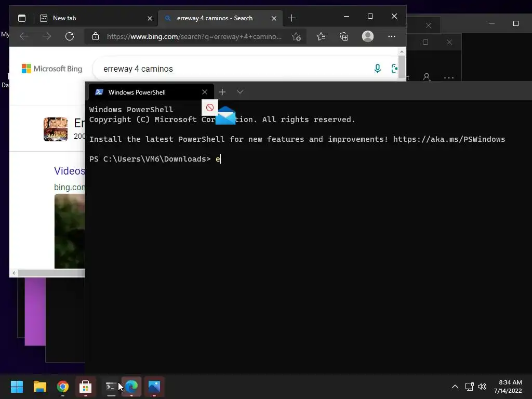Launch File Explorer from taskbar

(x=39, y=387)
